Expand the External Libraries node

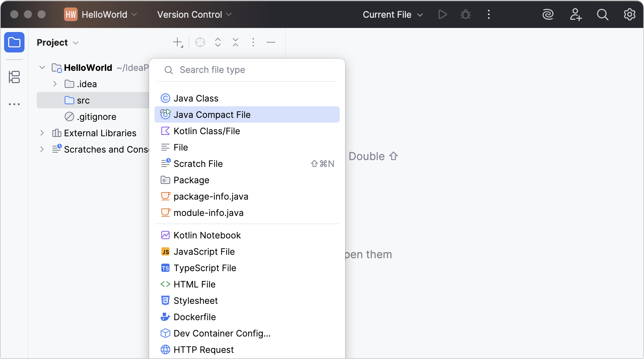tap(42, 133)
